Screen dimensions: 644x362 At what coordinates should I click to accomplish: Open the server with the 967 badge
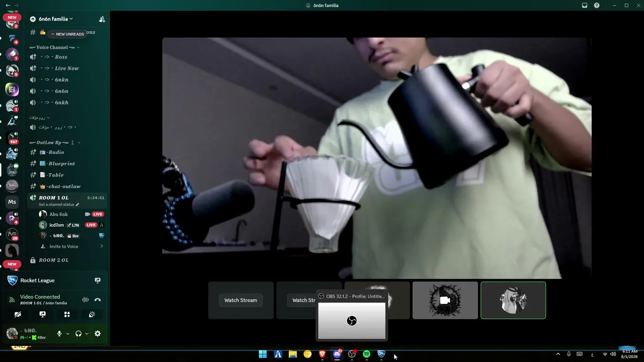tap(12, 137)
